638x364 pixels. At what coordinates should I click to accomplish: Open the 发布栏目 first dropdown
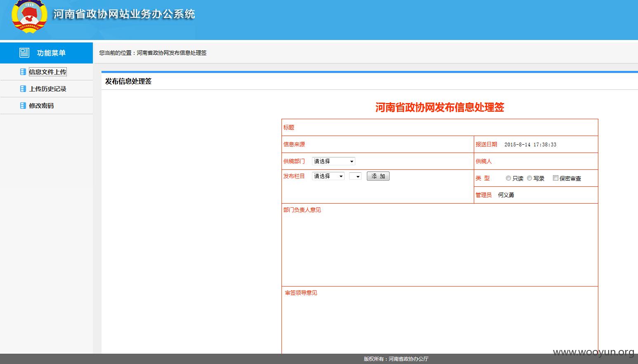point(328,176)
